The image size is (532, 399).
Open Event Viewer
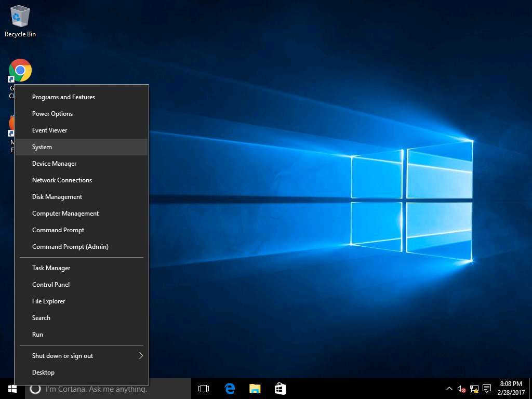tap(82, 130)
